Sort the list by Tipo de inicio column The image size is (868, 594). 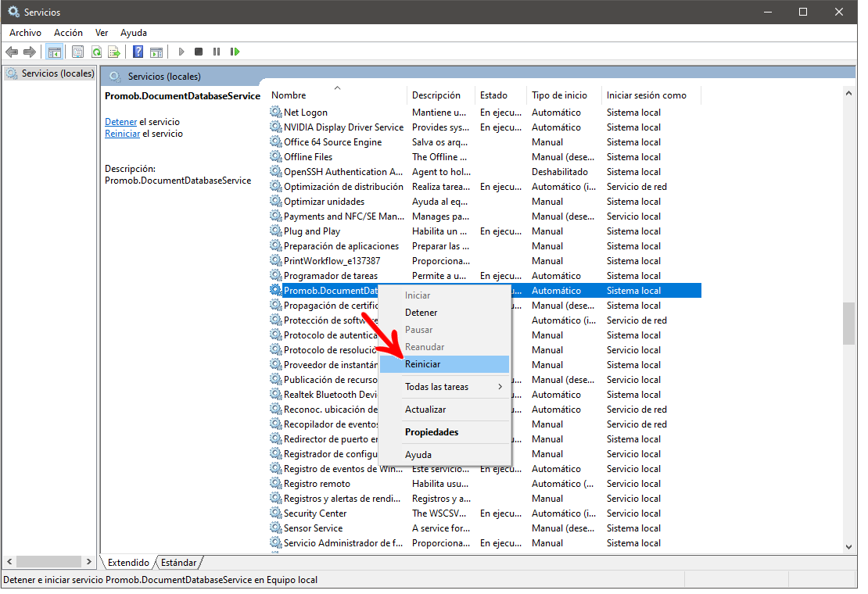pyautogui.click(x=559, y=95)
